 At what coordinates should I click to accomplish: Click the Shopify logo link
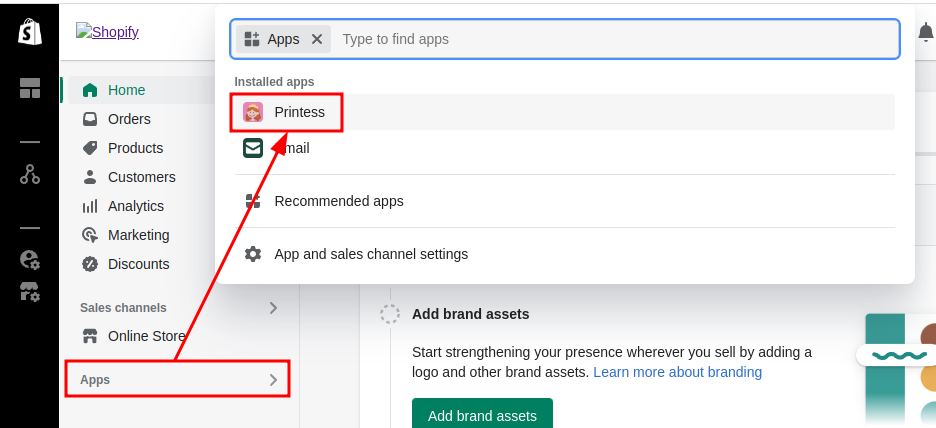[107, 32]
